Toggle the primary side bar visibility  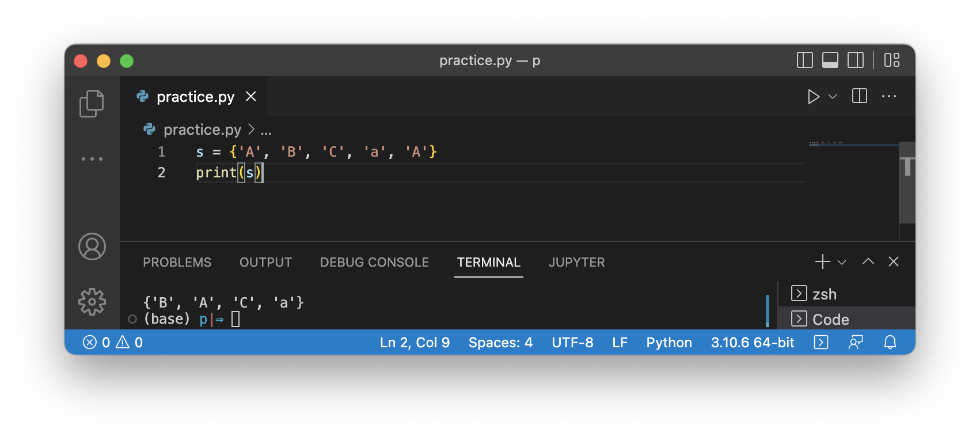pyautogui.click(x=805, y=60)
